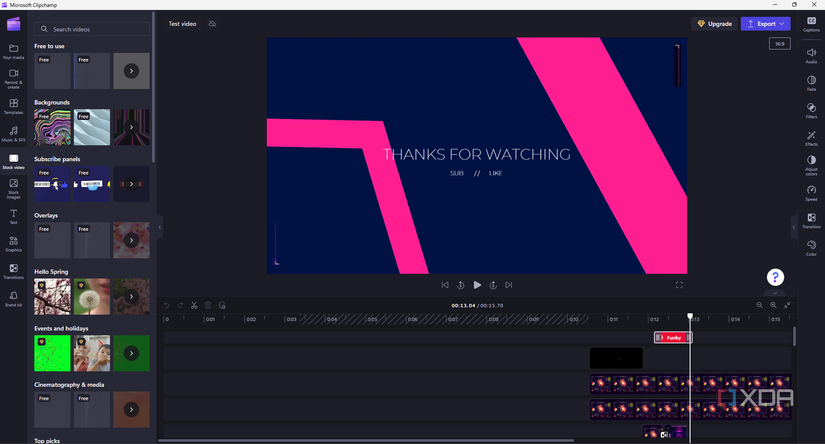Open the Effects properties panel
Viewport: 825px width, 444px height.
(x=811, y=138)
